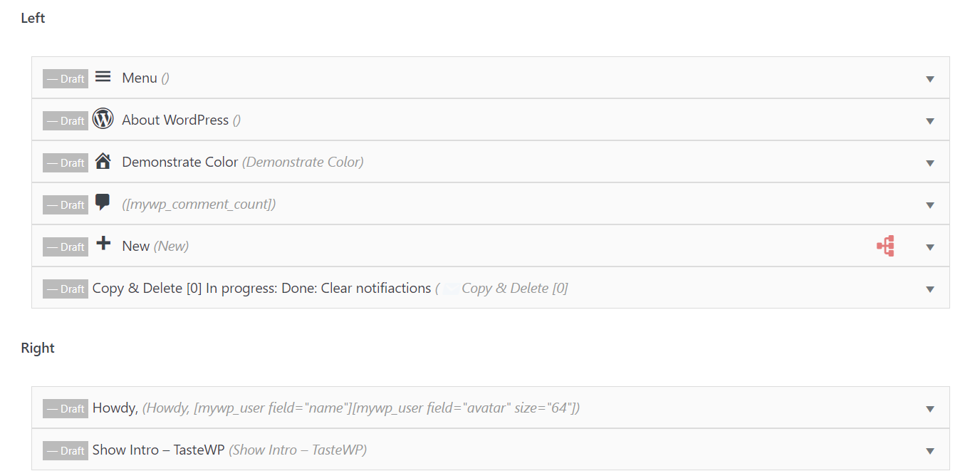Click the Clear notifiactions text
The image size is (980, 471).
[x=375, y=287]
